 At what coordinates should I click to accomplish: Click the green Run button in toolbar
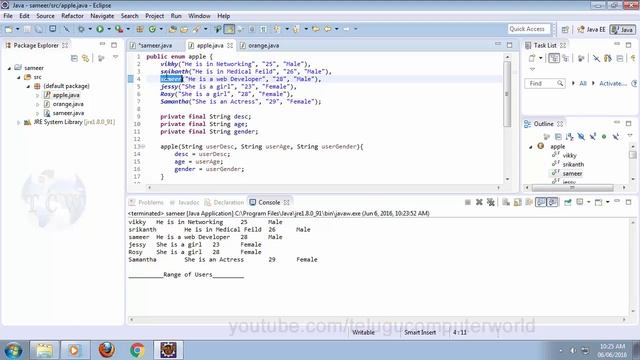coord(100,29)
